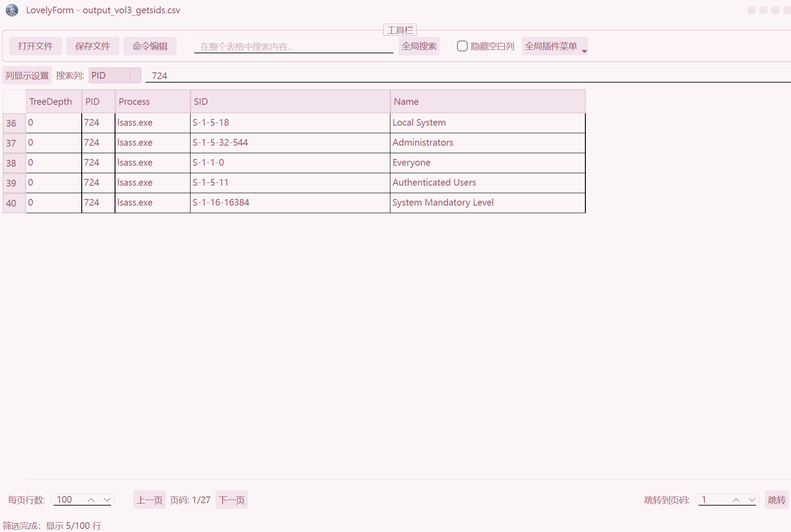The width and height of the screenshot is (791, 532).
Task: Sort by the SID column header
Action: (x=290, y=102)
